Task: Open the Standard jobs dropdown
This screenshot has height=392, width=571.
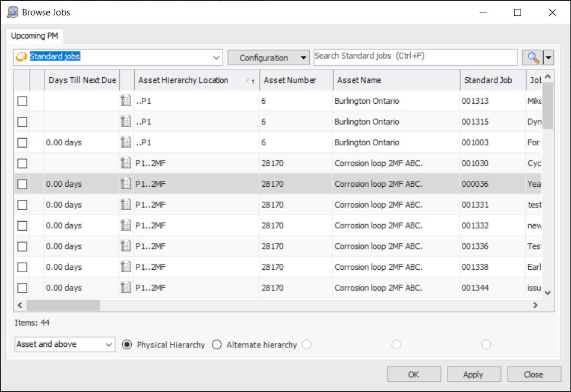Action: click(x=216, y=58)
